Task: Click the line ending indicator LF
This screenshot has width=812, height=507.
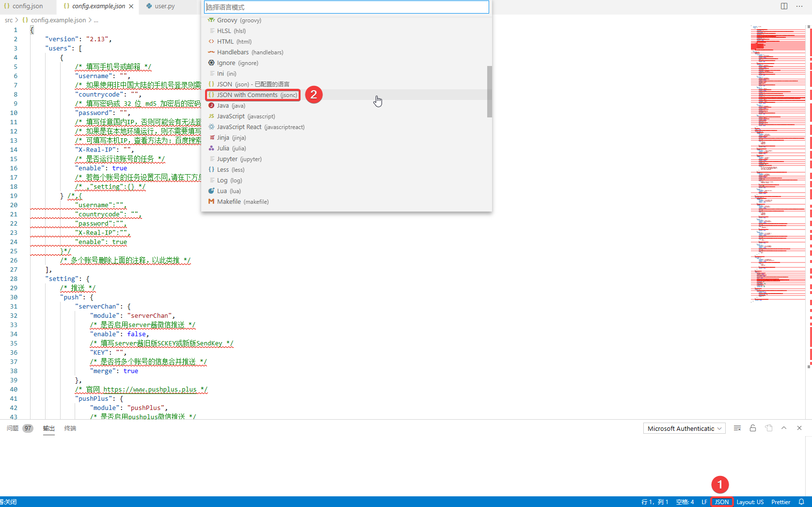Action: tap(704, 502)
